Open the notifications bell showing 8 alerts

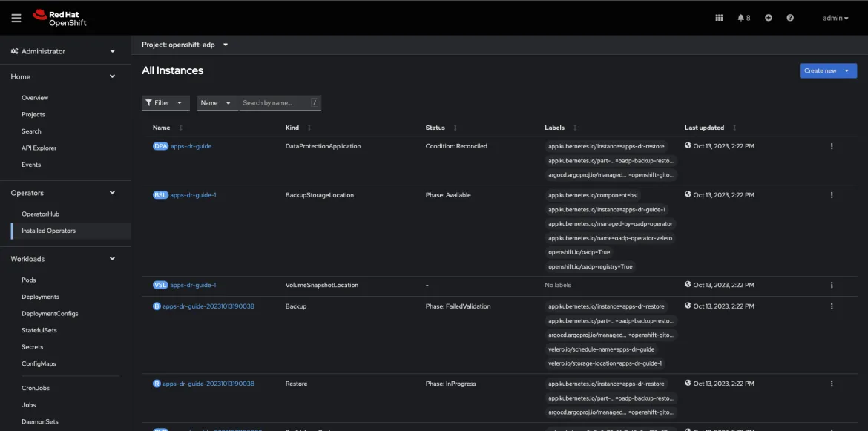click(742, 17)
